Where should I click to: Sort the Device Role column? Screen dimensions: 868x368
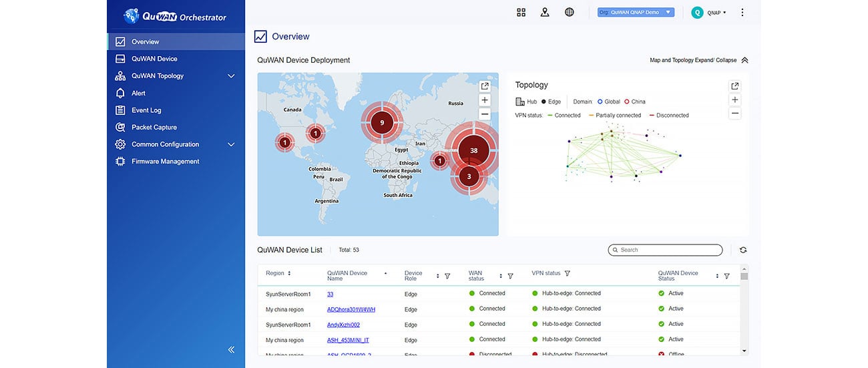tap(438, 276)
